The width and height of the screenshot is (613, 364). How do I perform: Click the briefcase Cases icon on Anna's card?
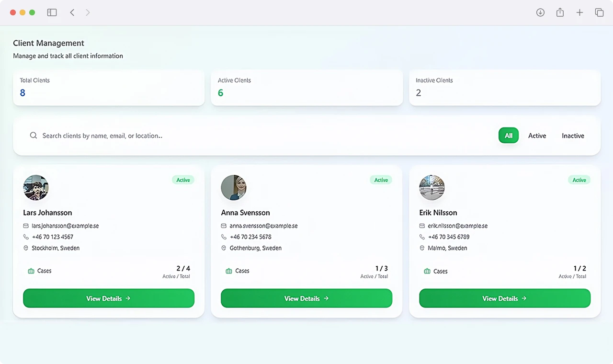[229, 271]
